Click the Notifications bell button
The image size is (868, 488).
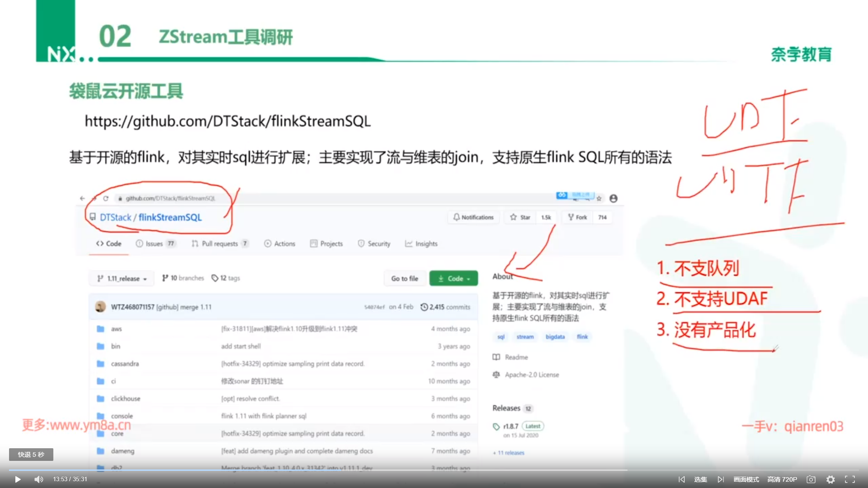[473, 217]
